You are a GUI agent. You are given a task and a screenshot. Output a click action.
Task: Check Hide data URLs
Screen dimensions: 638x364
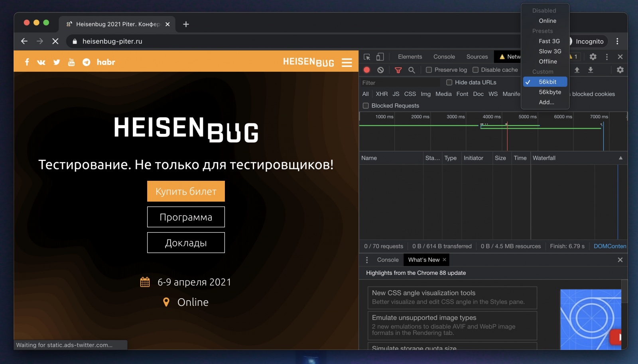(x=449, y=82)
